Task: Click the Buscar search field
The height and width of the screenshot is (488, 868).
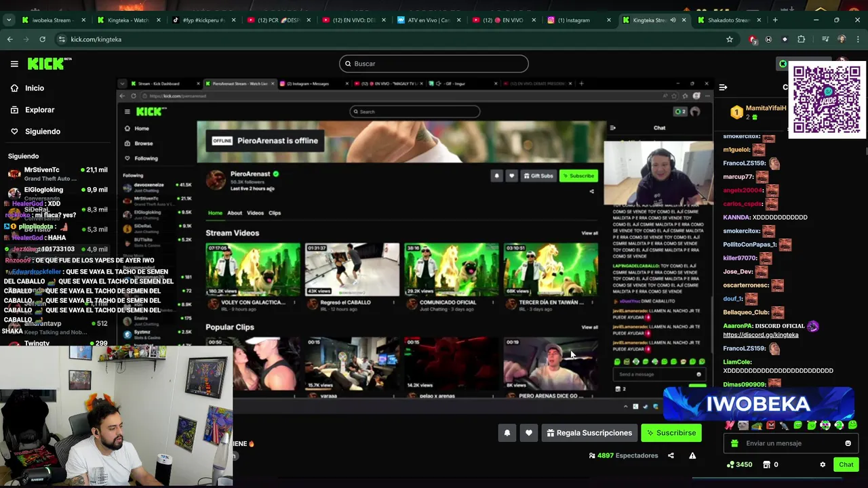Action: (x=434, y=64)
